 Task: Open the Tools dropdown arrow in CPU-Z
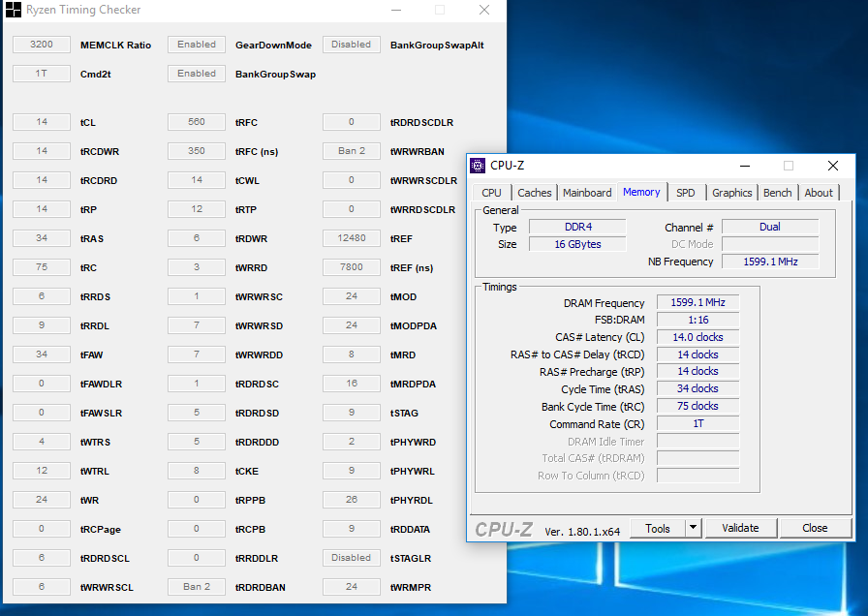pyautogui.click(x=693, y=528)
